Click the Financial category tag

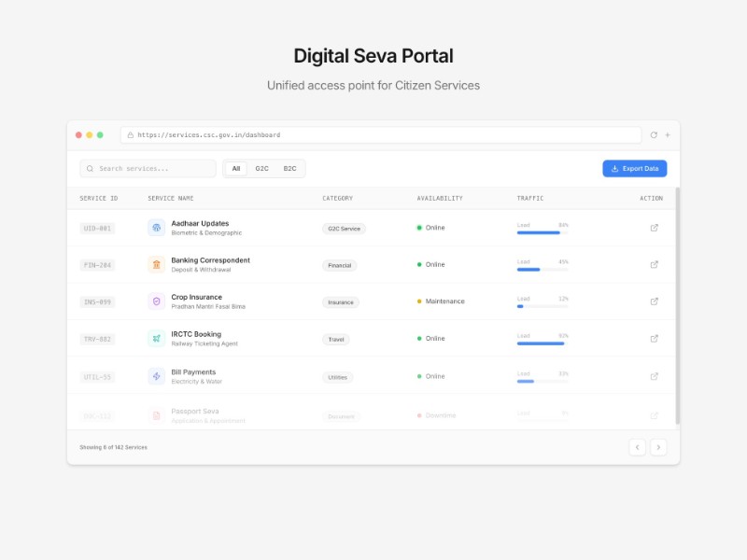pyautogui.click(x=339, y=265)
